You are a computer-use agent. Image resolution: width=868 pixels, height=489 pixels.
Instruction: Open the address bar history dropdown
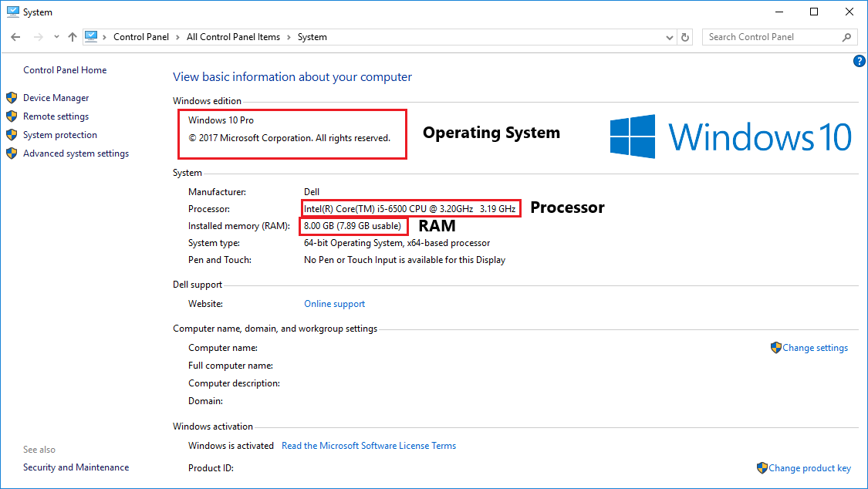point(669,37)
